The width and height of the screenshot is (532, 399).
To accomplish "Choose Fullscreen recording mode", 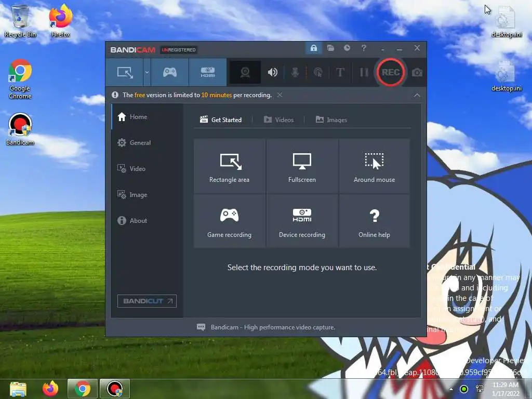I will point(302,166).
